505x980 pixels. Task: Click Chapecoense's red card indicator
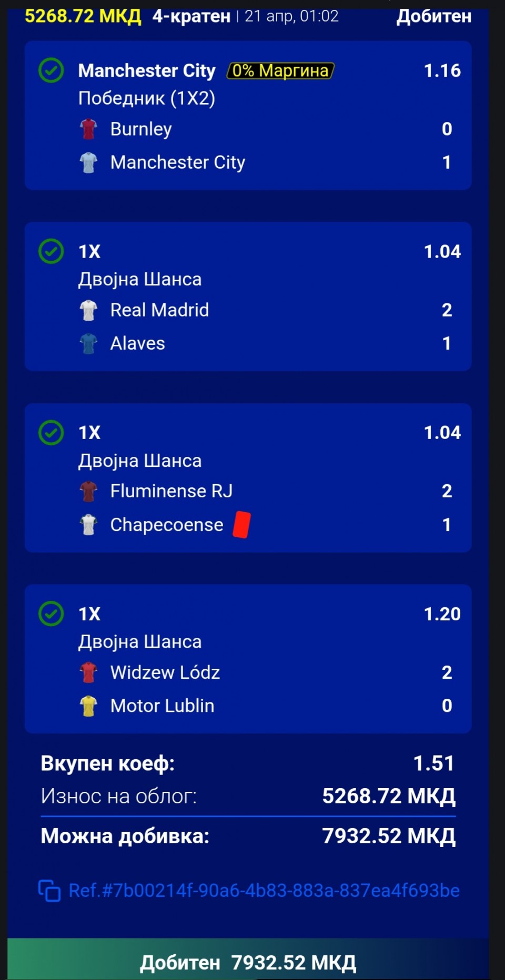(241, 525)
